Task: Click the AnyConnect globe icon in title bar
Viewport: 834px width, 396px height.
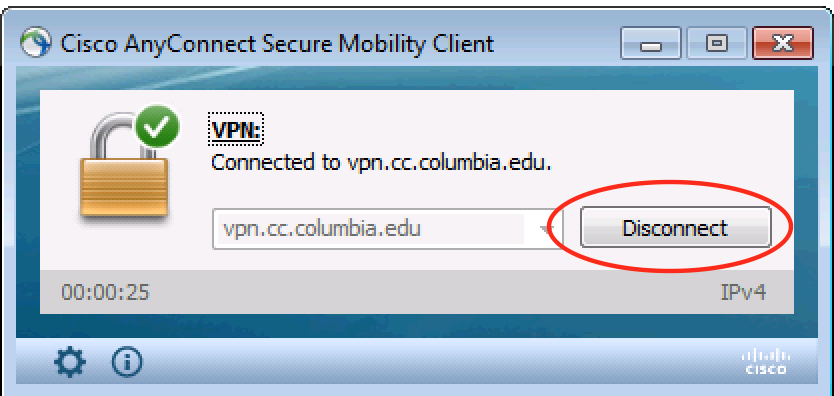Action: pyautogui.click(x=36, y=42)
